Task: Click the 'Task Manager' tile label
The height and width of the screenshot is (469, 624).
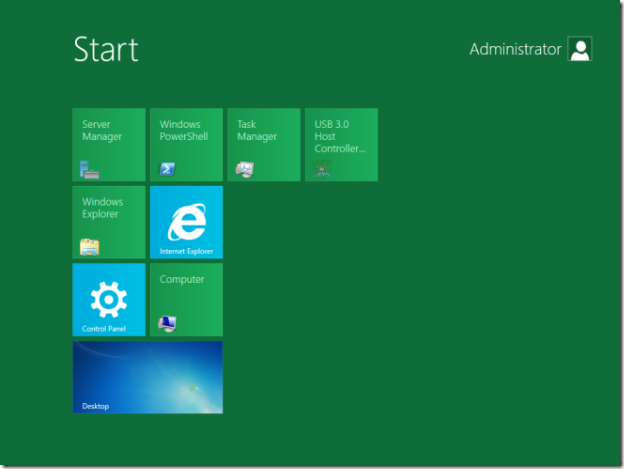Action: tap(256, 130)
